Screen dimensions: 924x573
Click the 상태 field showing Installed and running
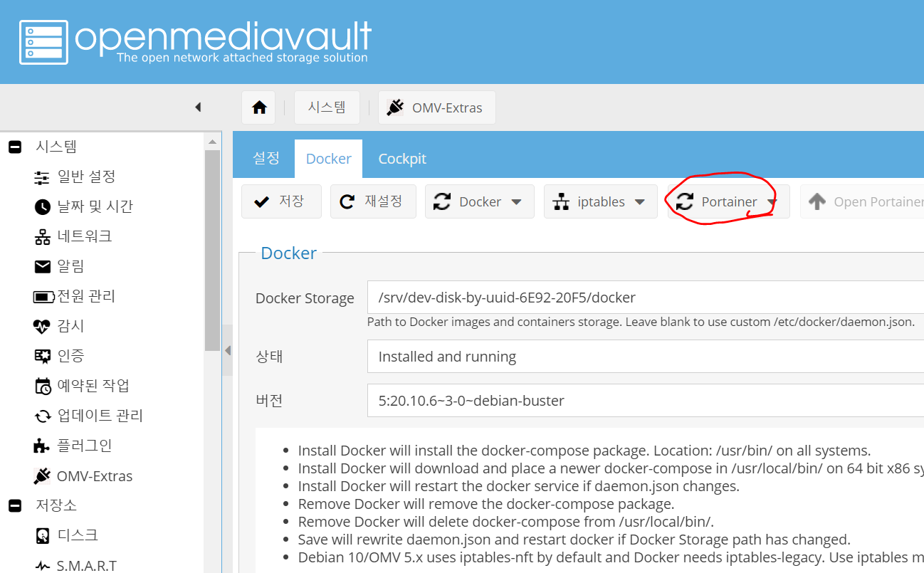[646, 357]
